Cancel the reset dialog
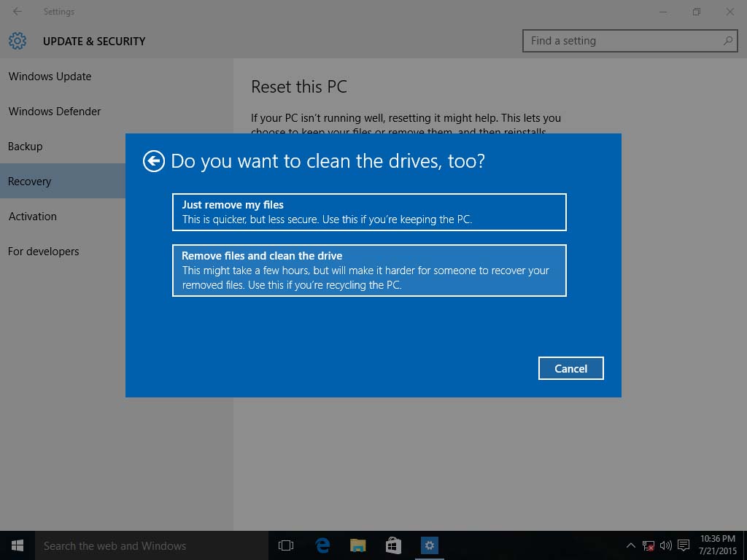747x560 pixels. pos(570,368)
